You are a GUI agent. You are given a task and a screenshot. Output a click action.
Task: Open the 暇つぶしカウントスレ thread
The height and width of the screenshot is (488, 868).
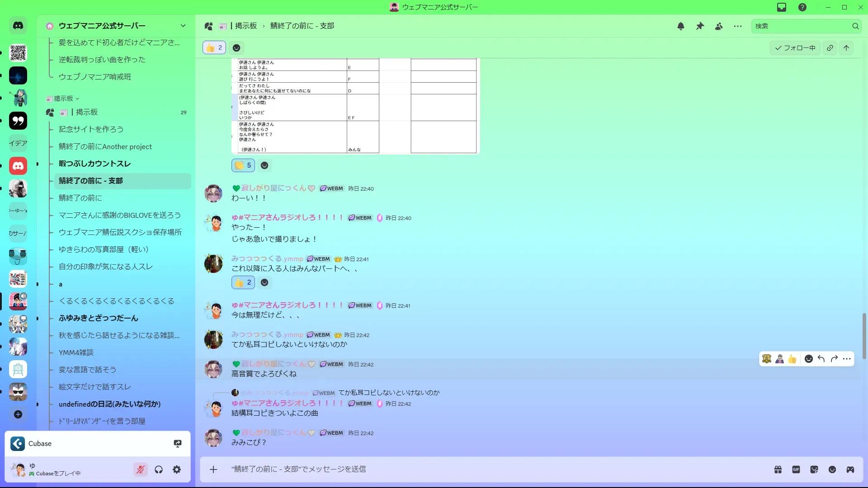tap(94, 164)
